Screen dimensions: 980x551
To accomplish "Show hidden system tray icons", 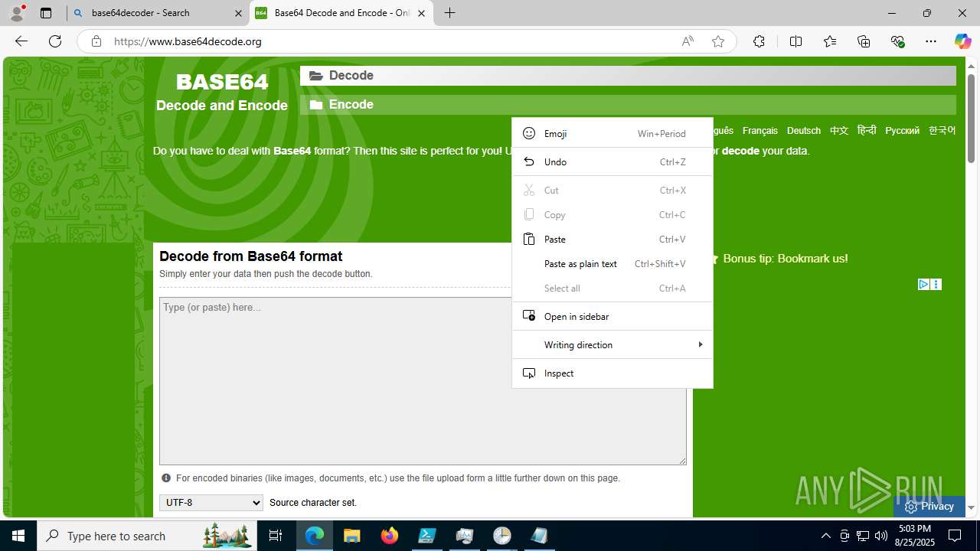I will click(825, 536).
